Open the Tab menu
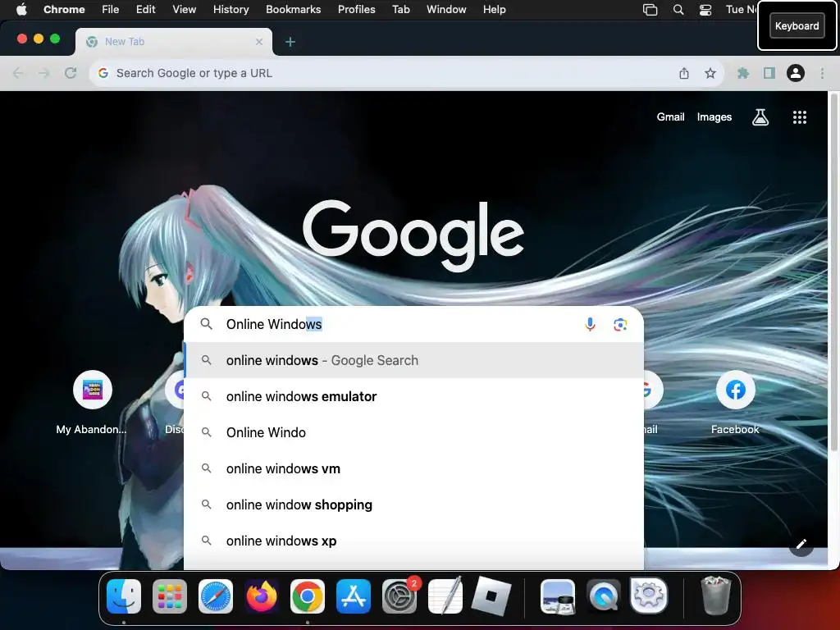This screenshot has width=840, height=630. [400, 10]
